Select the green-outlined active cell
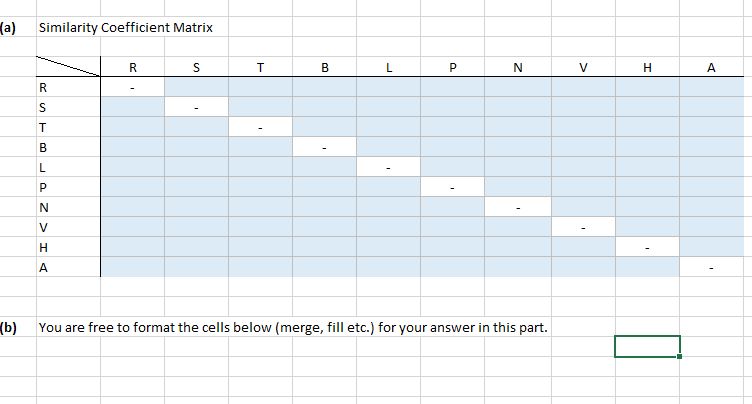 point(647,346)
